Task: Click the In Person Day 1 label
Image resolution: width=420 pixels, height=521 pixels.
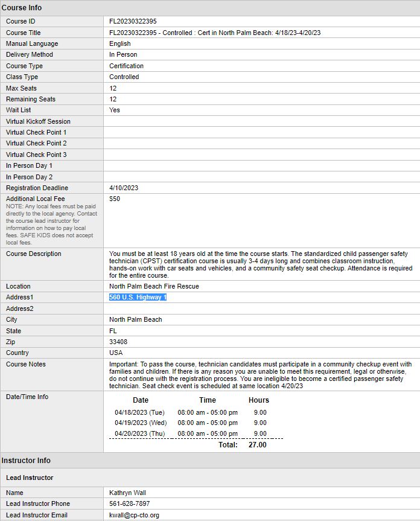Action: [x=29, y=165]
